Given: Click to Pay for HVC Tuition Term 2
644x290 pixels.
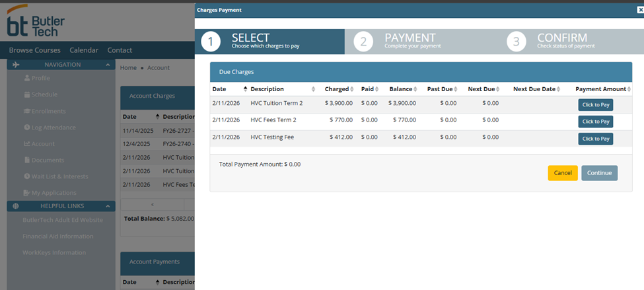Looking at the screenshot, I should pos(595,104).
